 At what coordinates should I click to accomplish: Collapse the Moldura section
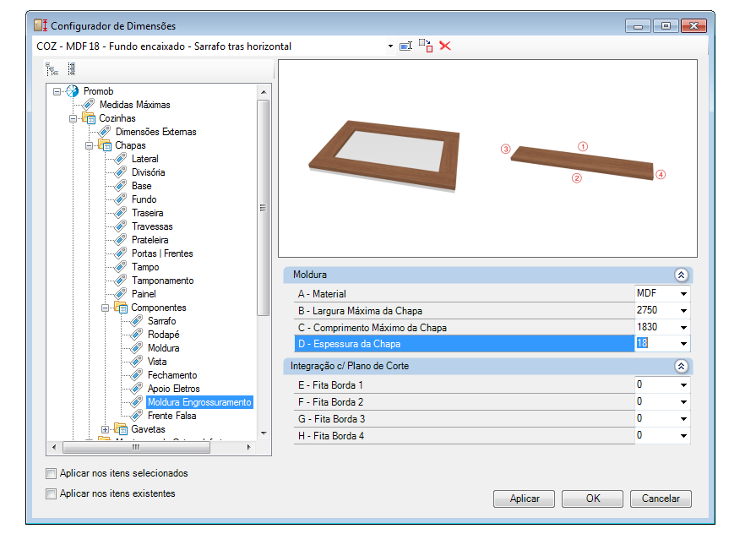681,275
